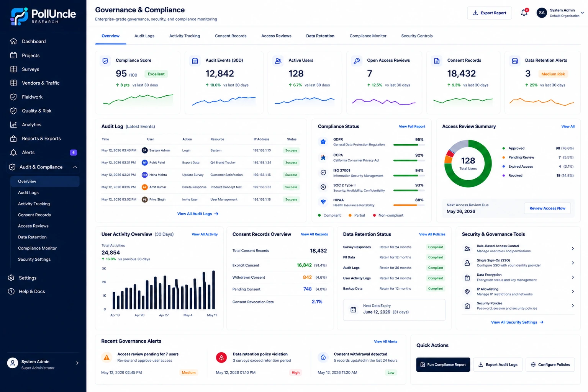Select Security Settings in sidebar submenu
588x392 pixels.
(x=34, y=260)
